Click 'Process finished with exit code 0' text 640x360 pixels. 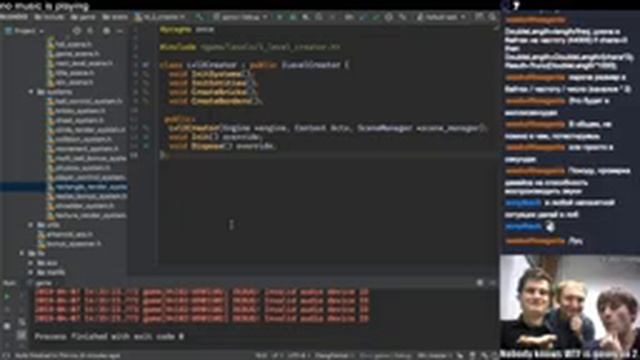pos(109,337)
